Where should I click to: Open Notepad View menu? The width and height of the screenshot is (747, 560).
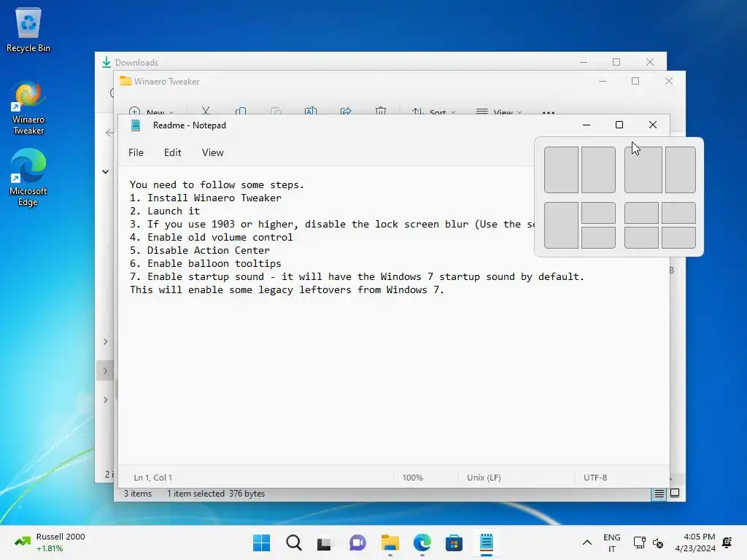pyautogui.click(x=212, y=152)
